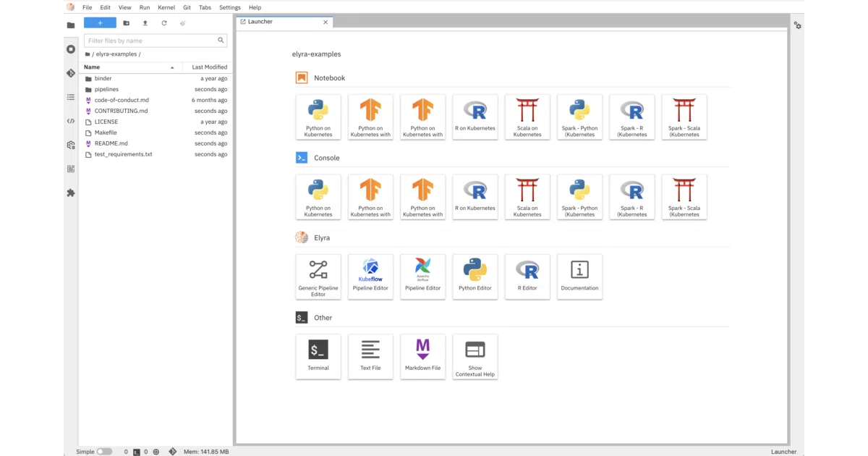Open the File Browser sidebar panel

71,25
